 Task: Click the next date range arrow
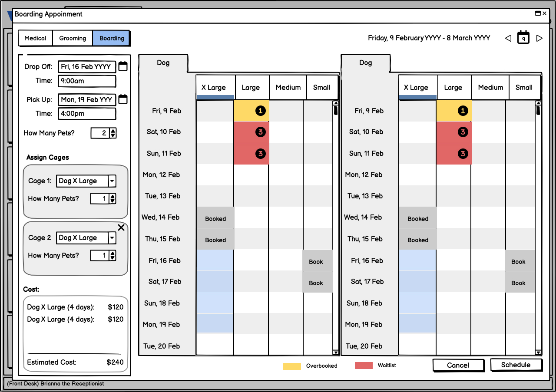539,38
